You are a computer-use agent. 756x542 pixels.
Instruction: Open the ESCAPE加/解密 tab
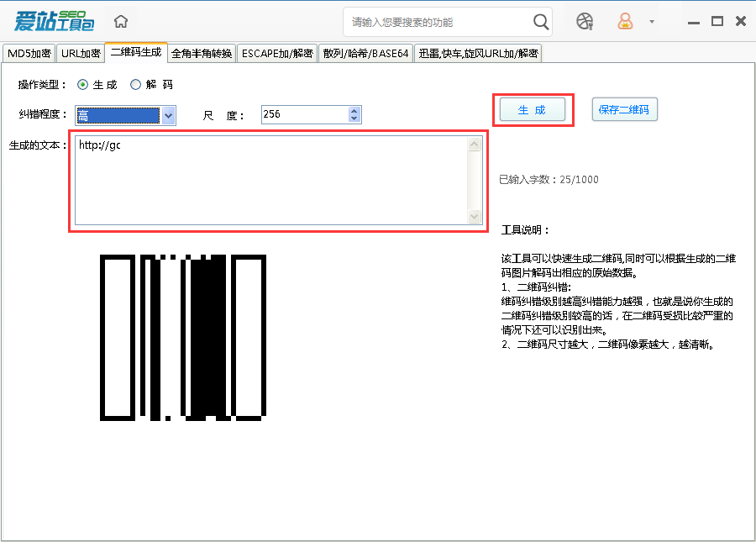(x=278, y=52)
